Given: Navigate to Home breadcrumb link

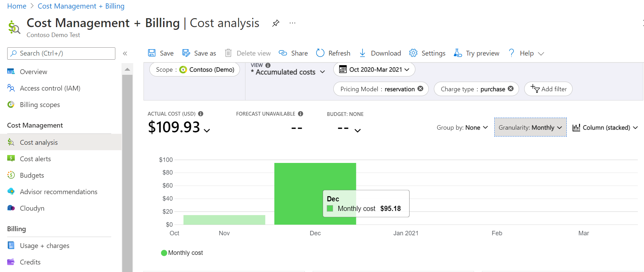Looking at the screenshot, I should [x=16, y=6].
